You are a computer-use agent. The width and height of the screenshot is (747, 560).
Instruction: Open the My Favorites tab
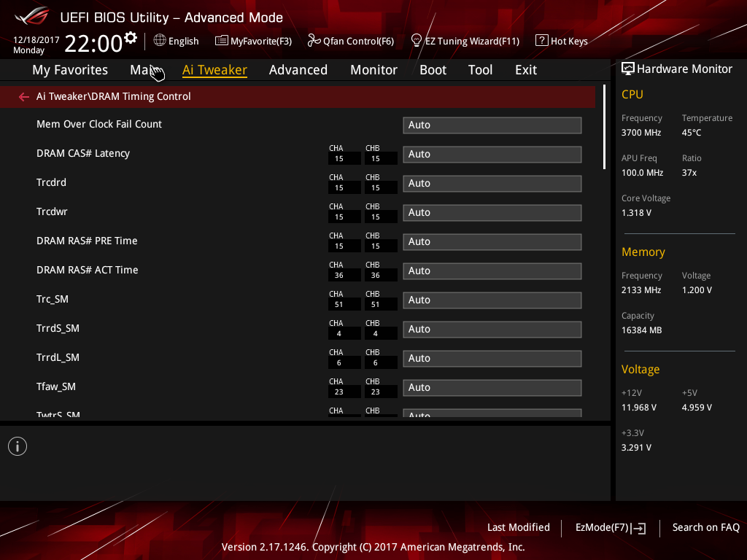click(70, 70)
